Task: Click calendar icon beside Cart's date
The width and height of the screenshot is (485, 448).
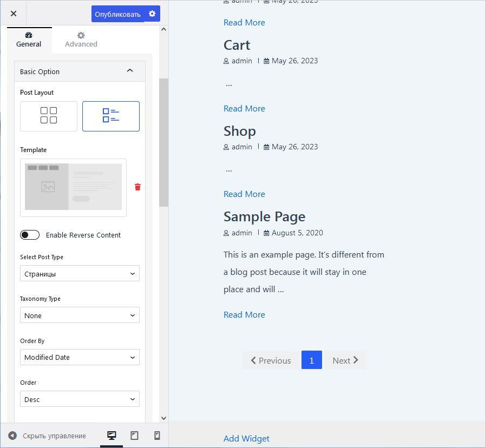Action: [x=266, y=61]
